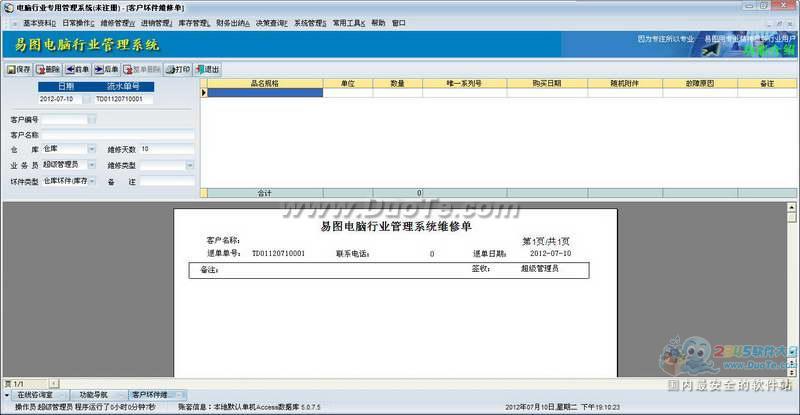Open the 财务出纳 menu

tap(233, 23)
